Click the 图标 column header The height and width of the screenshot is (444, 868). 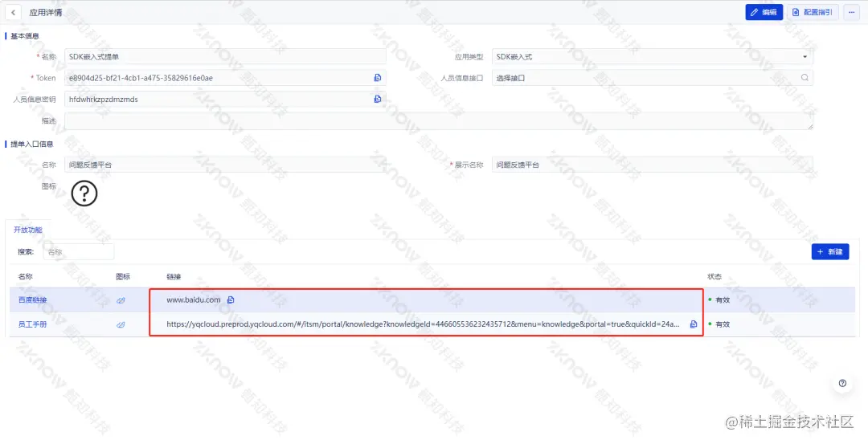[123, 276]
